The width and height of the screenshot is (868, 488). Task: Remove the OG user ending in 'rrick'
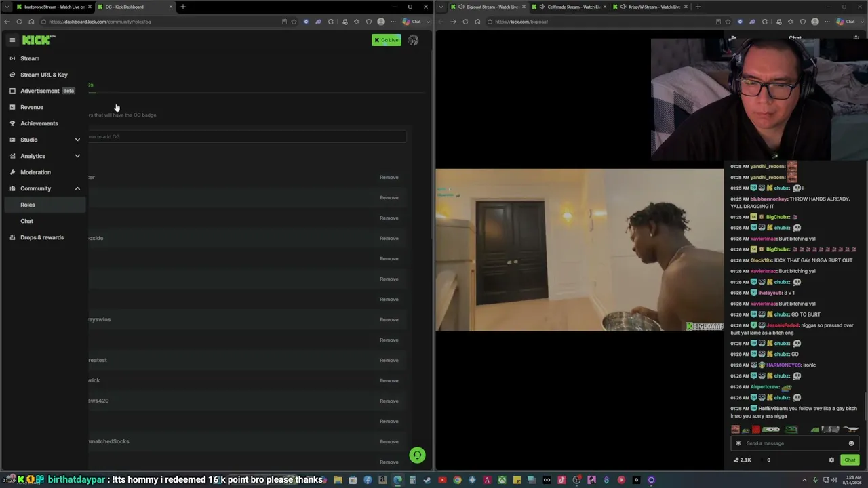tap(389, 380)
